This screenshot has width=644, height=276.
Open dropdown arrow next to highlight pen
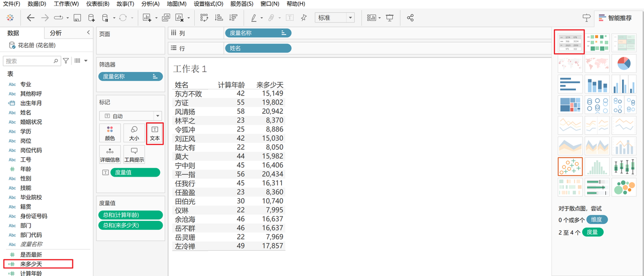[262, 18]
